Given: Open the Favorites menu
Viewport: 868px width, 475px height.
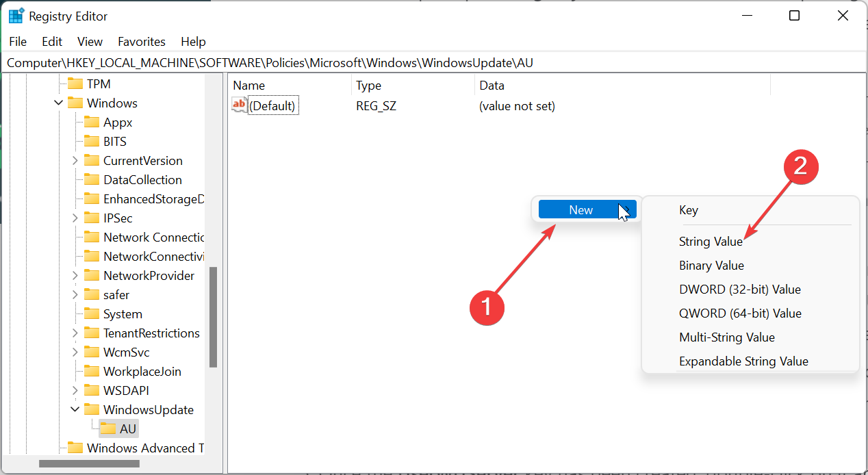Looking at the screenshot, I should [142, 42].
